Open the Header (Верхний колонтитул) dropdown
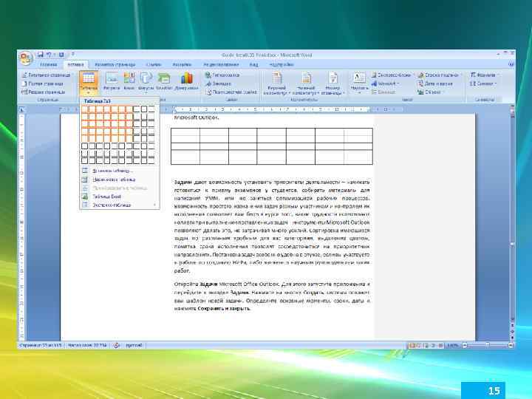Viewport: 532px width, 399px height. point(276,83)
